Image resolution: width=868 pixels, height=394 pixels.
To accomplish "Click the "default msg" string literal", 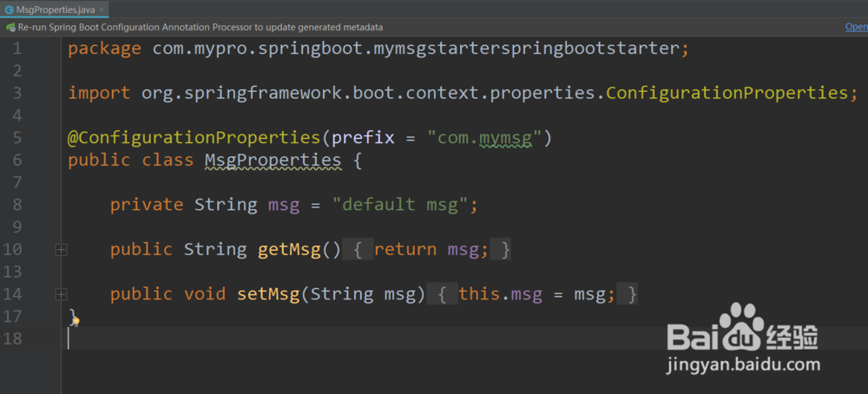I will tap(400, 205).
